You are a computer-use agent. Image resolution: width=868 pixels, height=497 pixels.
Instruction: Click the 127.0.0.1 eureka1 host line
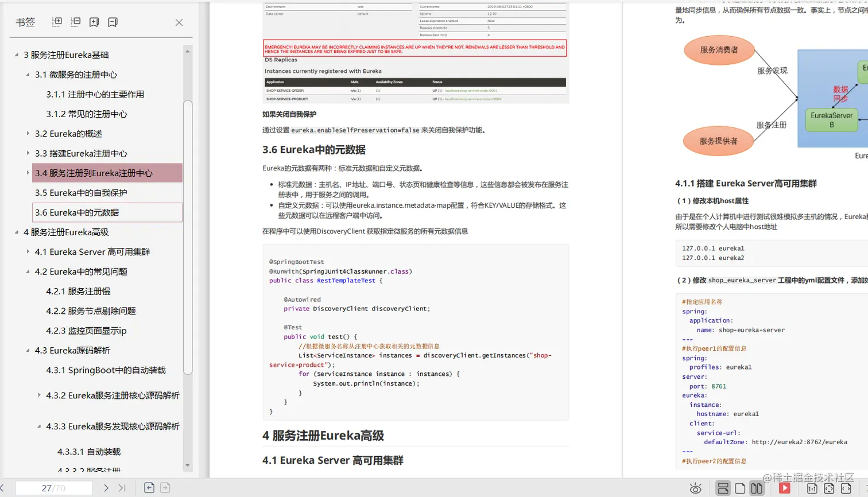[713, 248]
